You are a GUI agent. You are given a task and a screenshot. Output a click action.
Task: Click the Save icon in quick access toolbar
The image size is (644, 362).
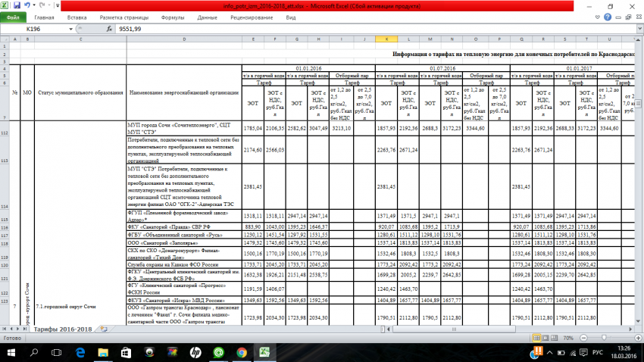pos(17,5)
